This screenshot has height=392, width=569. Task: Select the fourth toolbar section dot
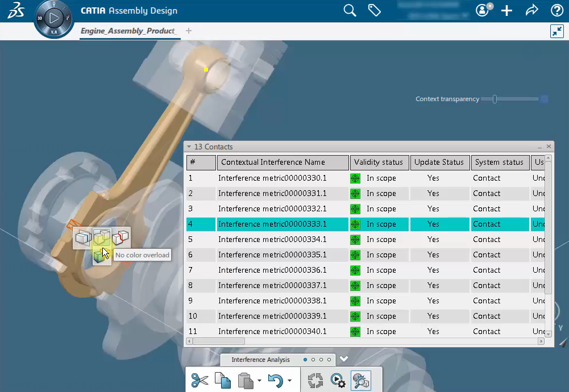329,360
